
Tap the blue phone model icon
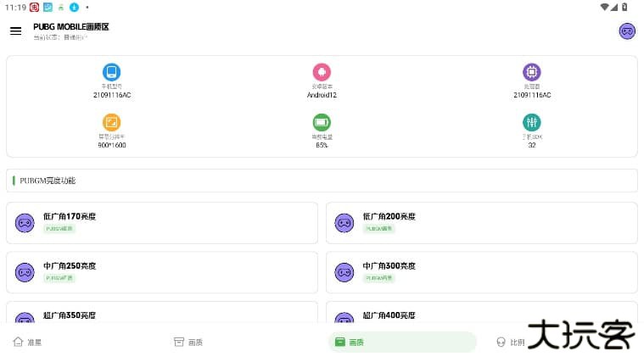coord(111,72)
